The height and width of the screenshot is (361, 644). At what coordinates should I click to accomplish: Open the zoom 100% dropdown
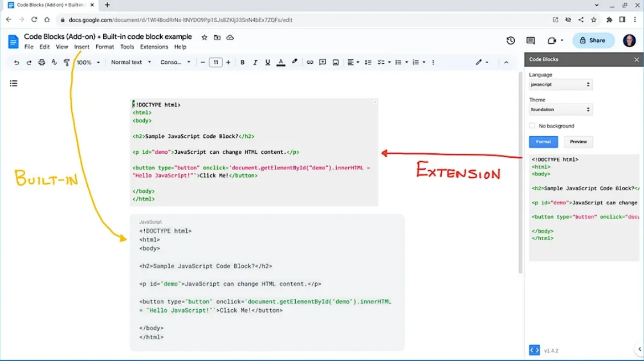(x=88, y=63)
